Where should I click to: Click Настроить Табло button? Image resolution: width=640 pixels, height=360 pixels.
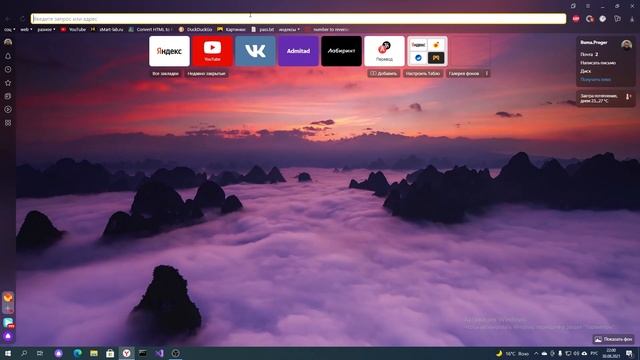click(423, 73)
